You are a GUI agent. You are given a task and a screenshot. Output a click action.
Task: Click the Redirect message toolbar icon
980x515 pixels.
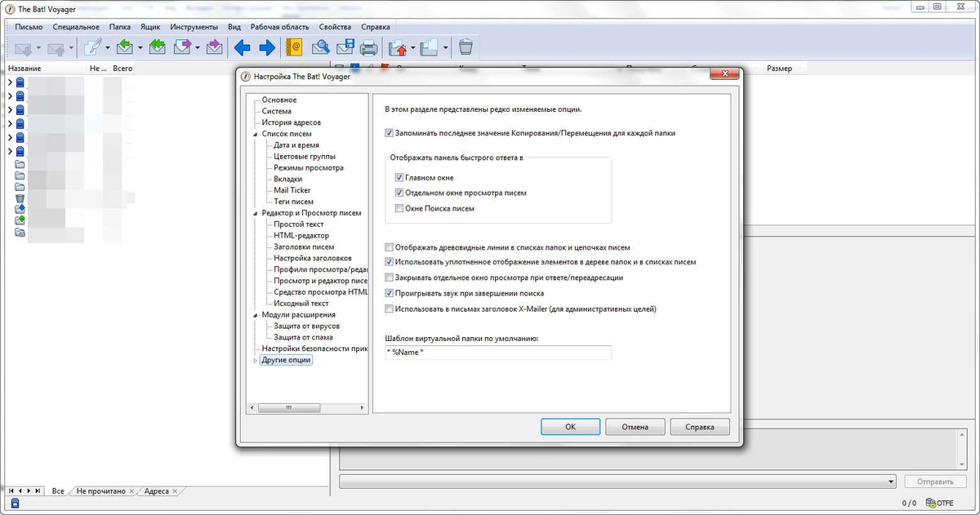(x=214, y=47)
